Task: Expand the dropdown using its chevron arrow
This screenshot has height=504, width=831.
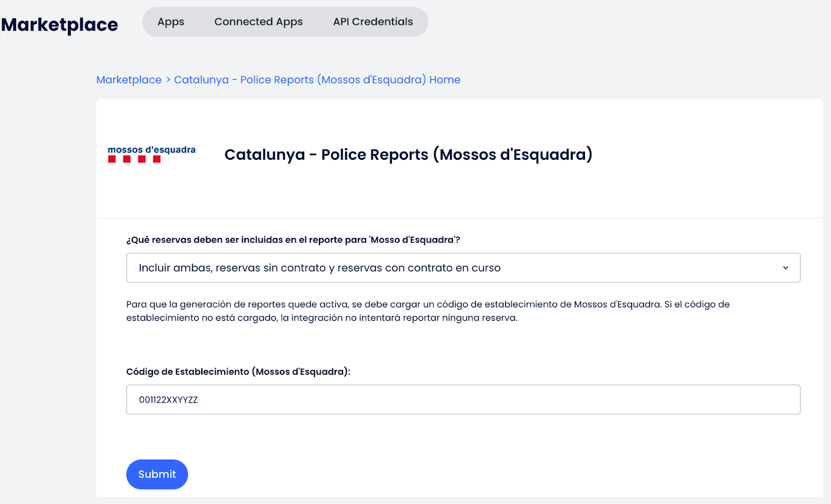Action: 785,268
